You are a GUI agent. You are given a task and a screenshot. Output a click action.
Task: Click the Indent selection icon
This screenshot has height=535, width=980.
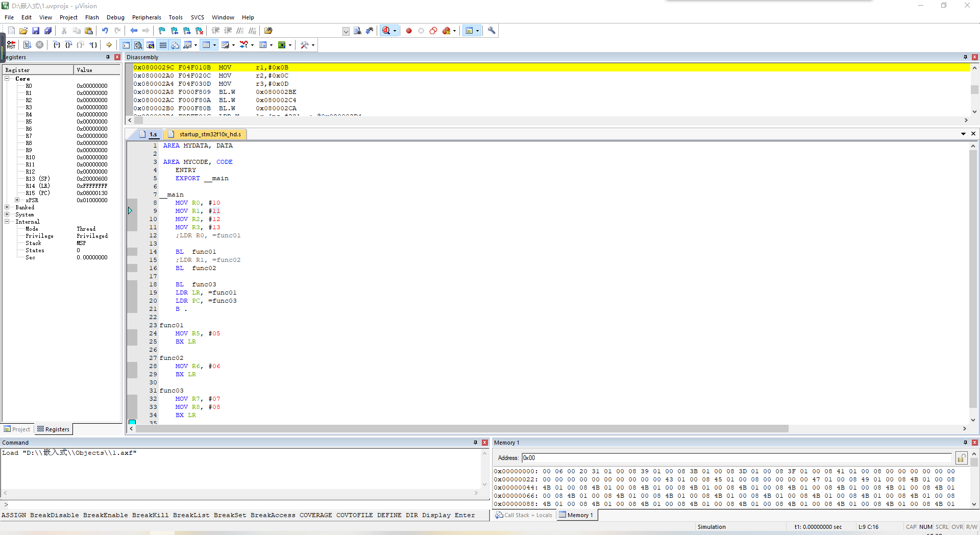click(216, 31)
